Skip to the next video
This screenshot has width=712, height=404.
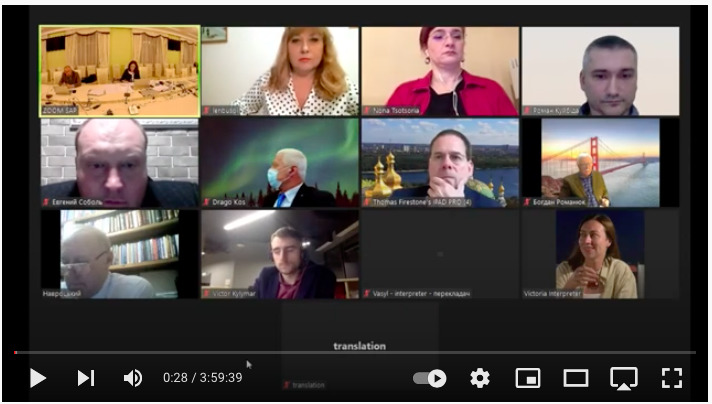tap(86, 378)
